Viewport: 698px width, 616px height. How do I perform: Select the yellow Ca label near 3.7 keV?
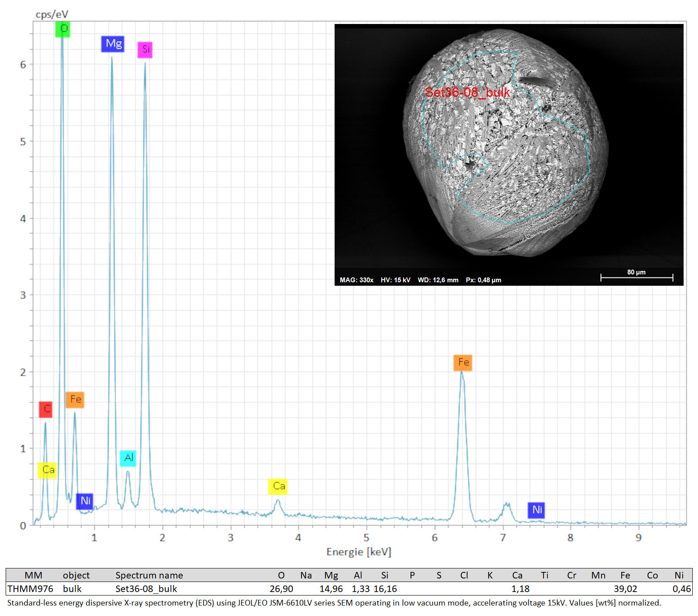click(x=278, y=486)
